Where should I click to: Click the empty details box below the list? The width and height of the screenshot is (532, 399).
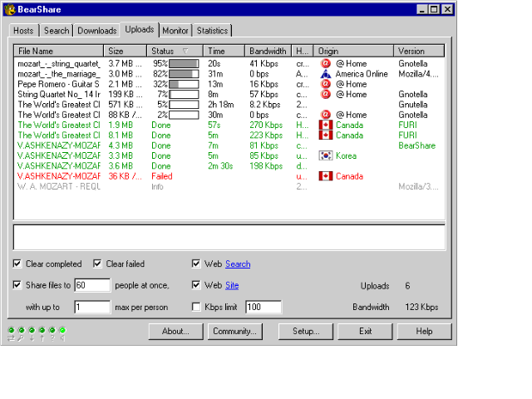pos(229,237)
